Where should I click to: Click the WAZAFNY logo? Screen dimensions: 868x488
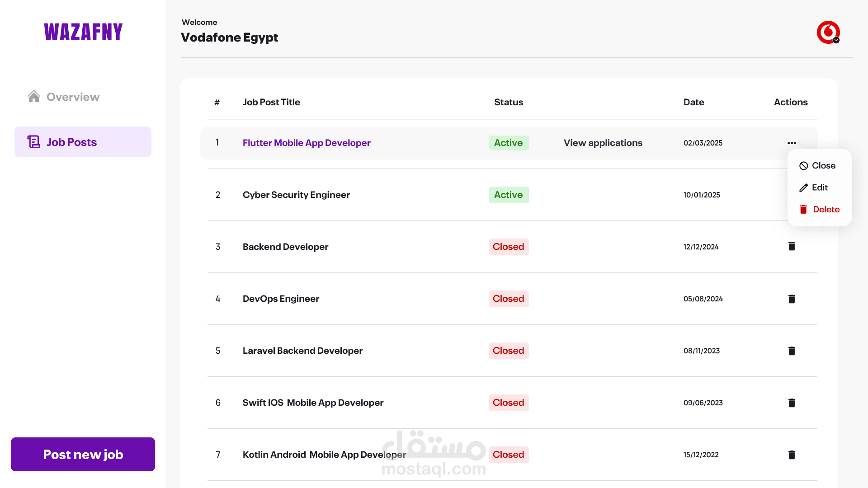(x=83, y=32)
